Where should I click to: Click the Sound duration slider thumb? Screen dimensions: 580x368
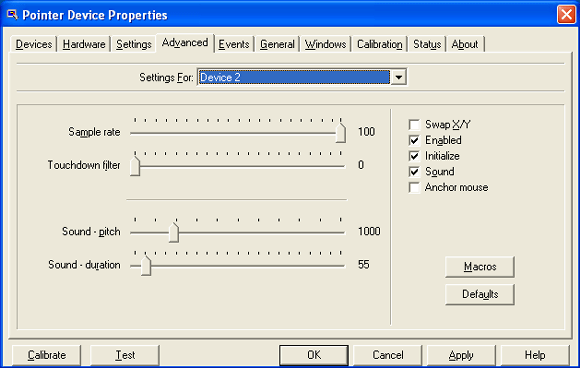(146, 266)
